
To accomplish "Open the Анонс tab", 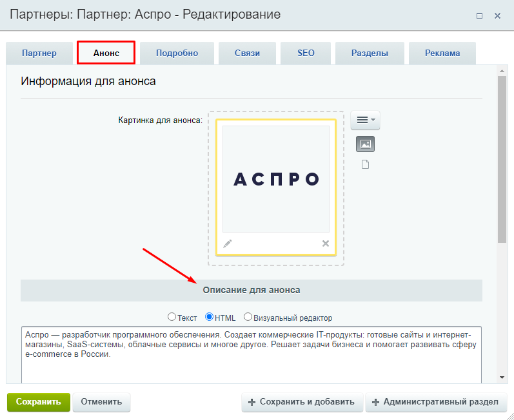I will 106,53.
